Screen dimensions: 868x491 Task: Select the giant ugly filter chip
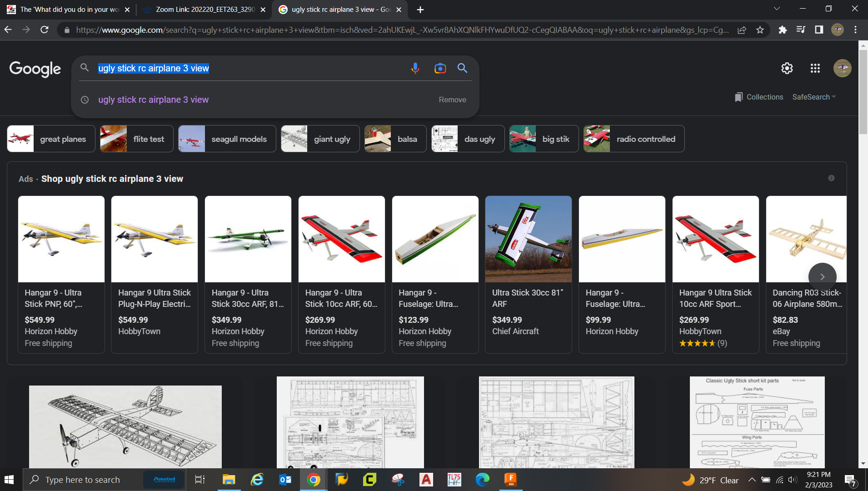[320, 139]
